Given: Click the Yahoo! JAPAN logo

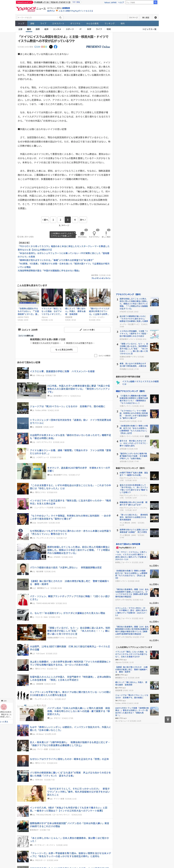Looking at the screenshot, I should [x=26, y=9].
